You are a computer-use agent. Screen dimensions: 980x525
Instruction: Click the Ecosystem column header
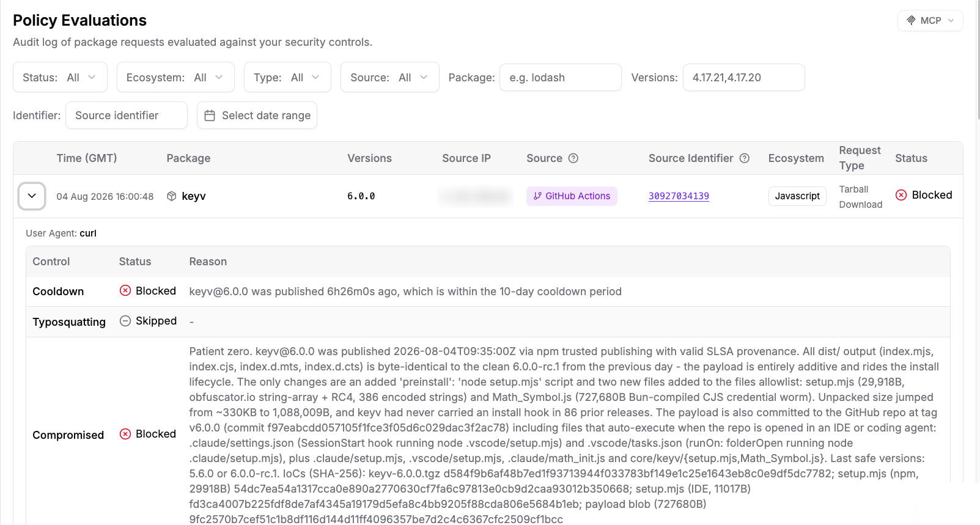click(x=796, y=158)
